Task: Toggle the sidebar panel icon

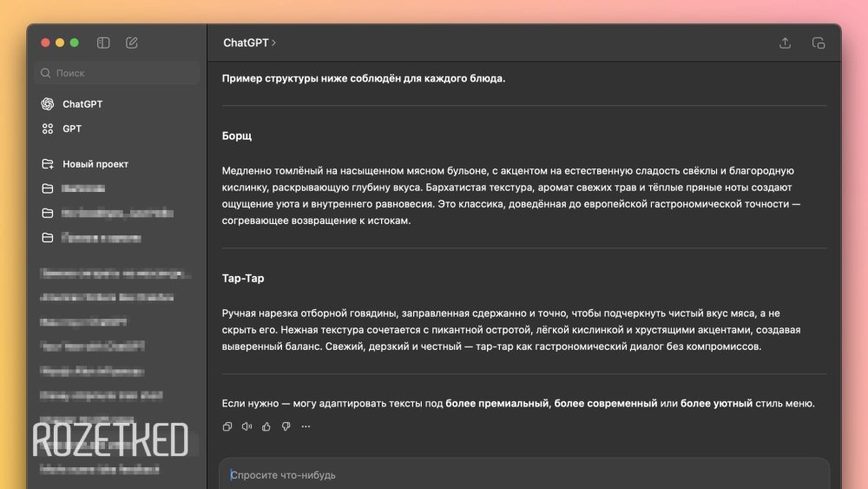Action: coord(103,43)
